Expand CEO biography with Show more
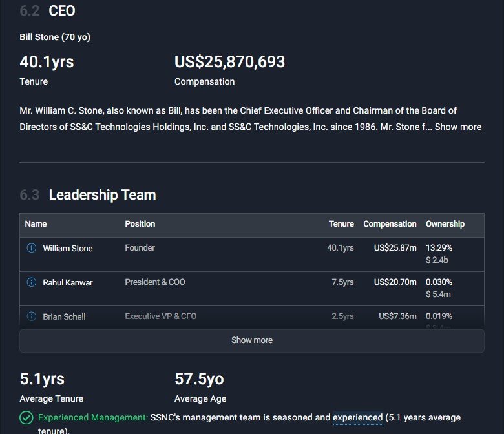The width and height of the screenshot is (504, 434). [457, 127]
